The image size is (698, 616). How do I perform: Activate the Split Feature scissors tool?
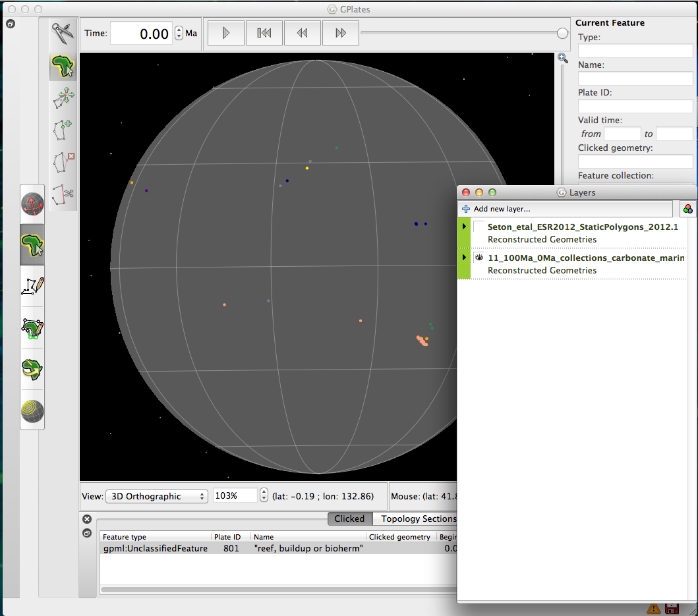point(63,194)
